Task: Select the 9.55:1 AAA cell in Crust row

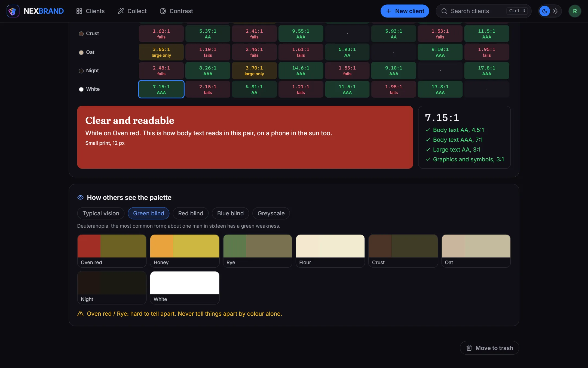Action: tap(301, 34)
